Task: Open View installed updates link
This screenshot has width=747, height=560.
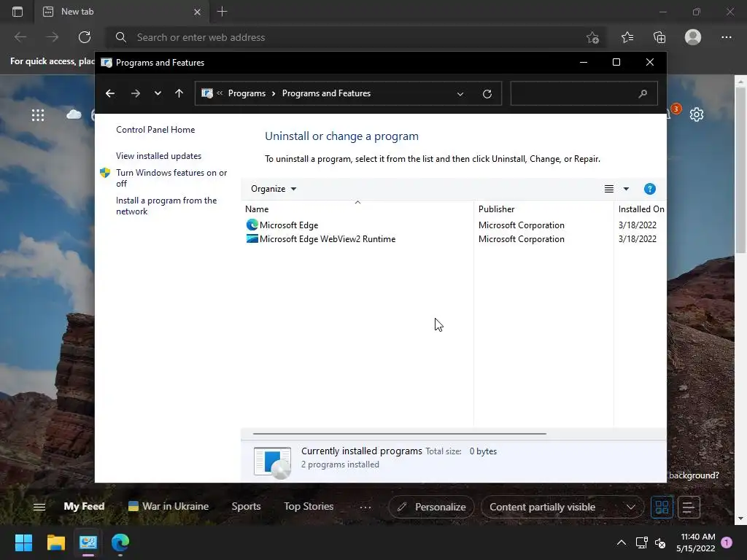Action: pyautogui.click(x=158, y=156)
